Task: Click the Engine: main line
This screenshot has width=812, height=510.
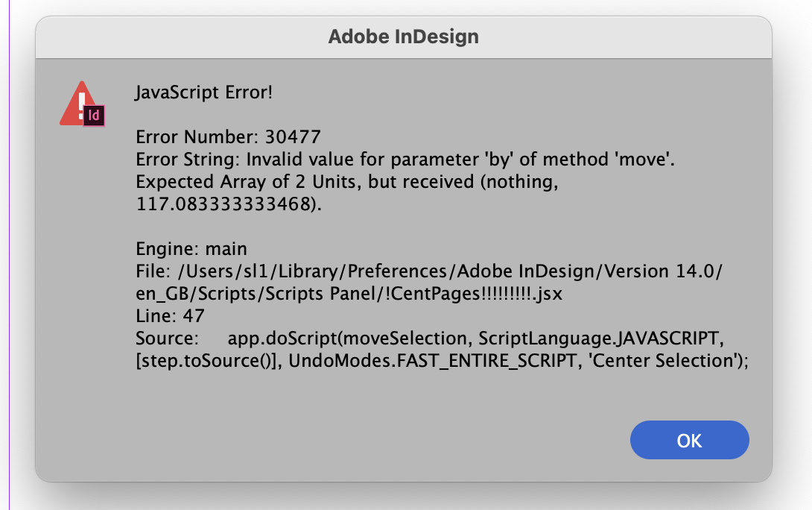Action: (x=191, y=249)
